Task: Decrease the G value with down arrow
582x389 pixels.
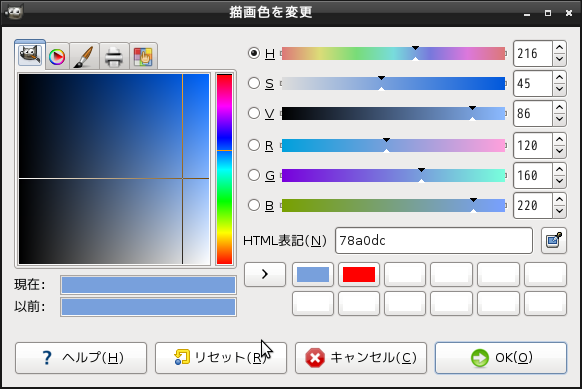Action: (559, 181)
